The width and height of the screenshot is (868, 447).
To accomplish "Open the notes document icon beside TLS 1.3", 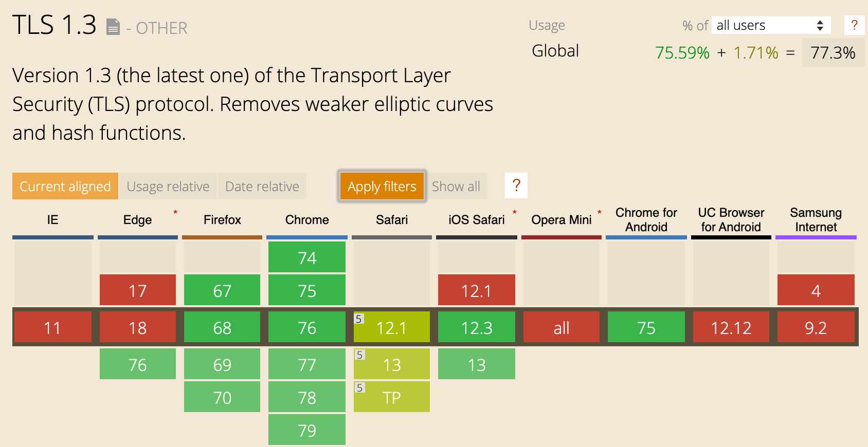I will pyautogui.click(x=113, y=27).
